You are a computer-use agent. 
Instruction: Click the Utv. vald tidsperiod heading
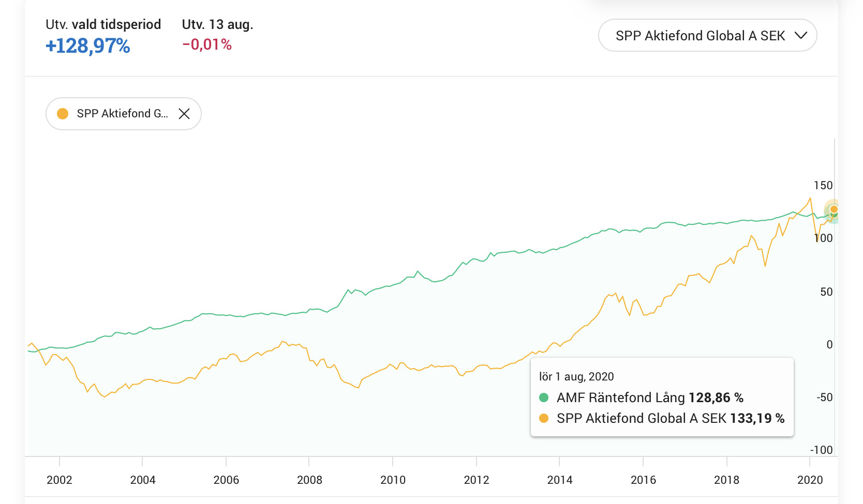pos(103,24)
